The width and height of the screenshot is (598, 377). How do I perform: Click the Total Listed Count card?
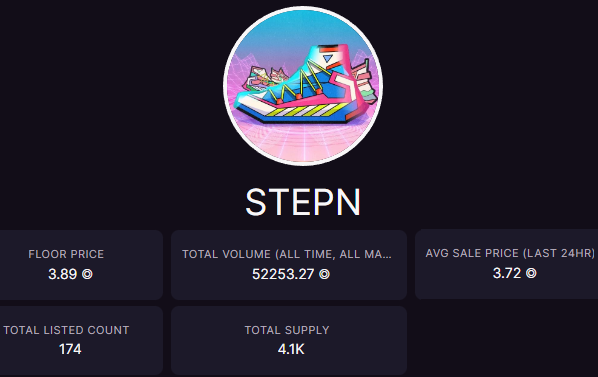pyautogui.click(x=81, y=340)
